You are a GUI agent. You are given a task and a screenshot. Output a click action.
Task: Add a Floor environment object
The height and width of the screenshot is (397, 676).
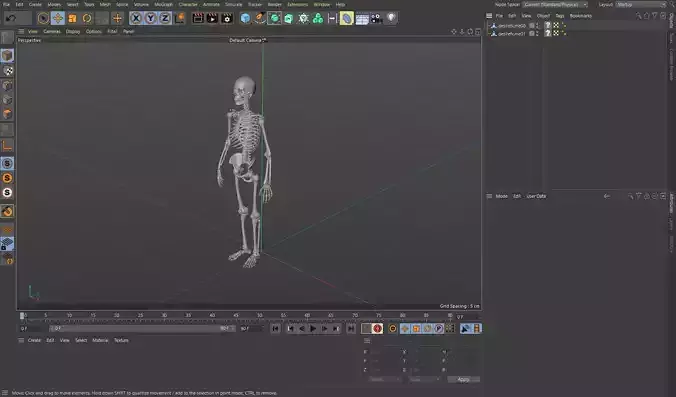pyautogui.click(x=362, y=18)
